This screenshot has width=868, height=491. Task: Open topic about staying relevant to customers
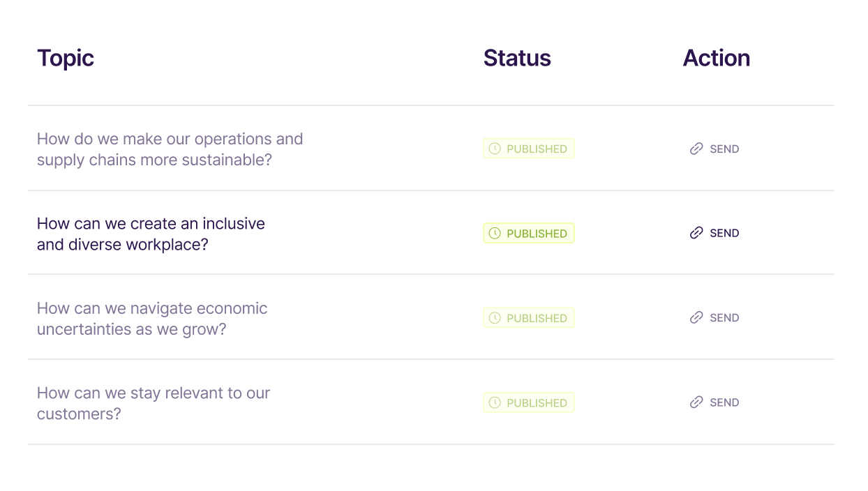point(154,403)
